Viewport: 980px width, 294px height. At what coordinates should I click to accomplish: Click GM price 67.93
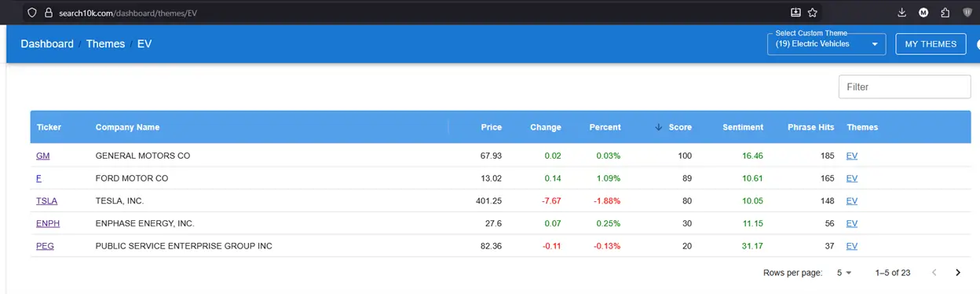[x=491, y=156]
